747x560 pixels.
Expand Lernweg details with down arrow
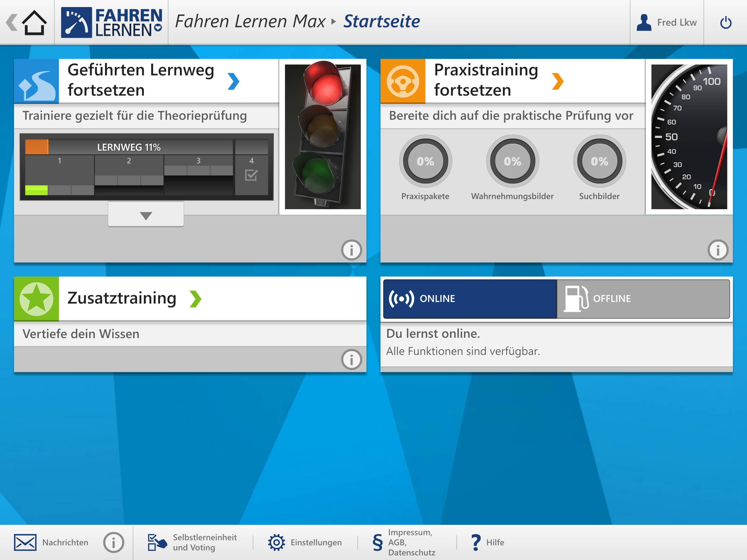(146, 215)
